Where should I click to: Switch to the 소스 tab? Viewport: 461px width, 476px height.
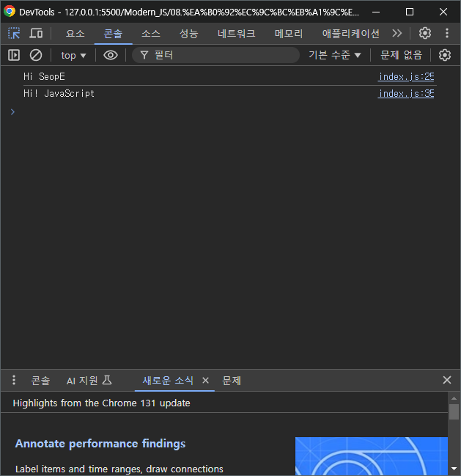pyautogui.click(x=151, y=34)
